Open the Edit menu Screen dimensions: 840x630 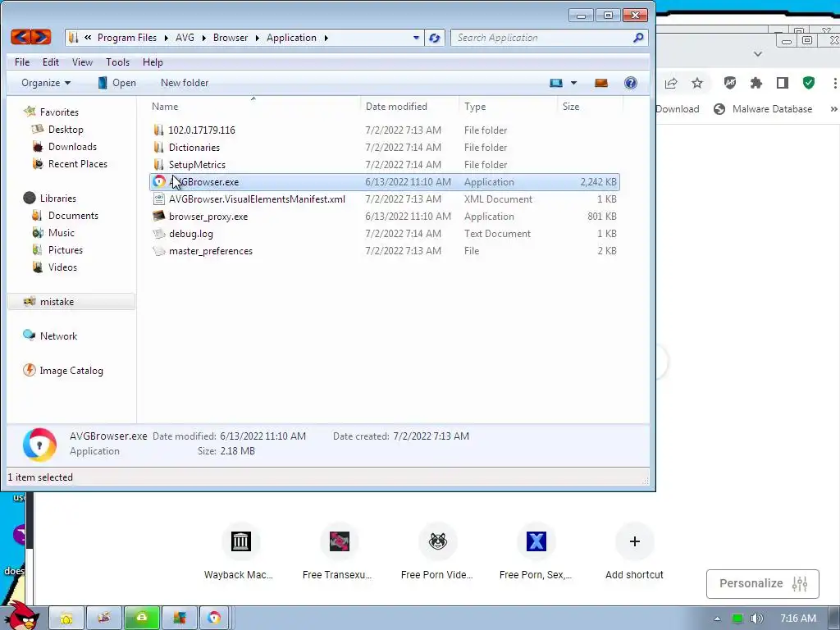(x=51, y=62)
